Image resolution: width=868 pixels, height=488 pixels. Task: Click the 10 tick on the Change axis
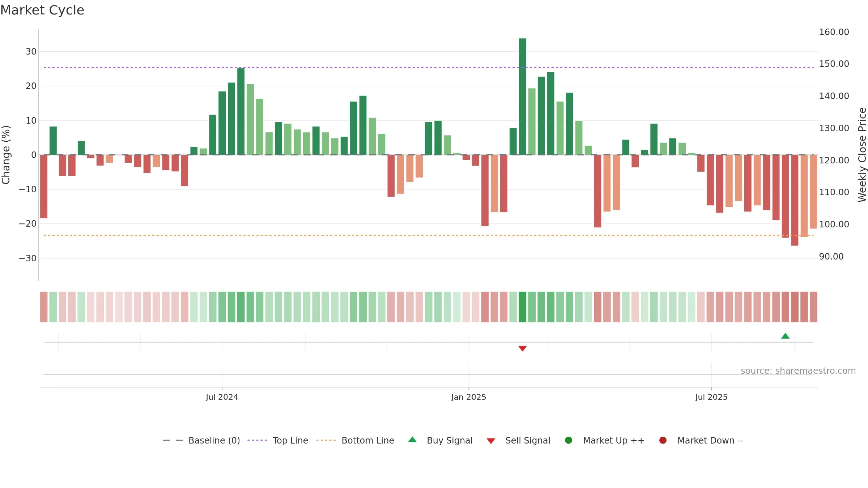[x=31, y=121]
